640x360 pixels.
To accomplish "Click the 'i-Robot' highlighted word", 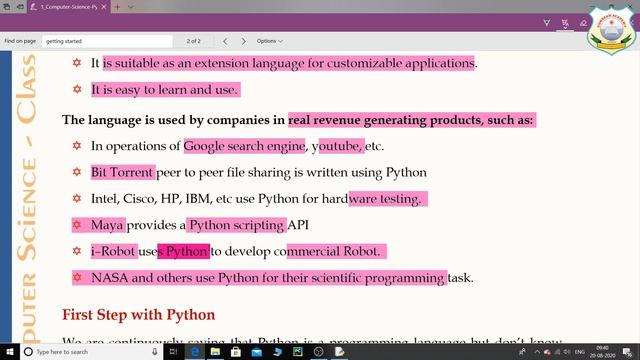I will click(x=113, y=251).
